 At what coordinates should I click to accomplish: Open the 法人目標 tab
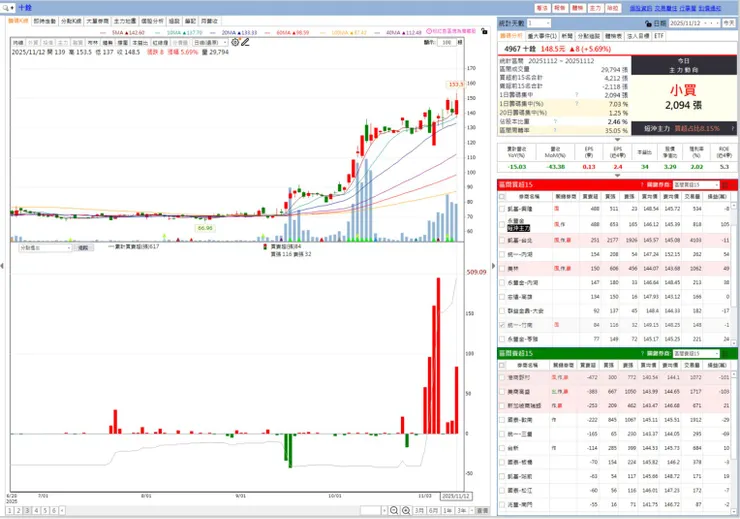[638, 36]
